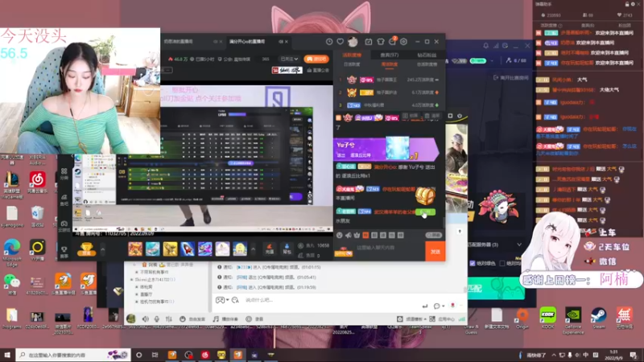Screen dimensions: 644x362
Task: Switch to the nobles (贵宾) tab
Action: pos(389,55)
